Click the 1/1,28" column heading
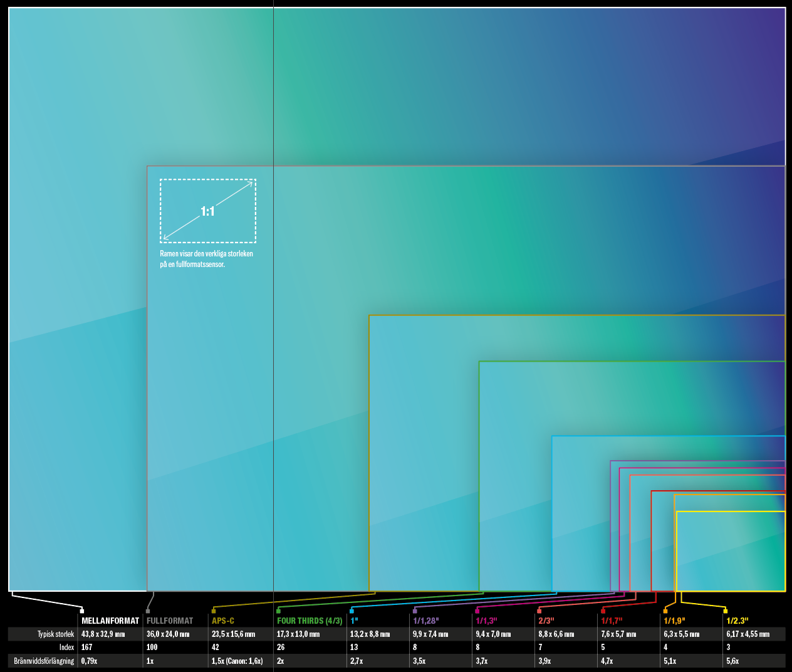This screenshot has width=792, height=672. coord(425,621)
